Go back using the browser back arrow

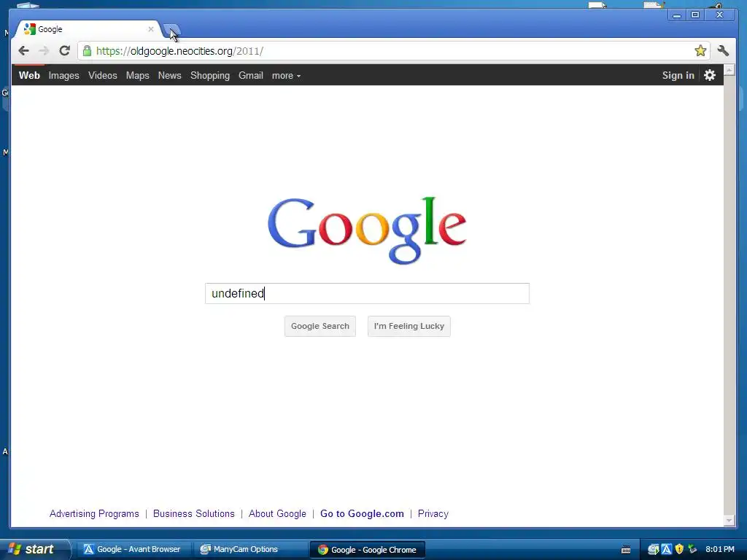click(x=23, y=50)
